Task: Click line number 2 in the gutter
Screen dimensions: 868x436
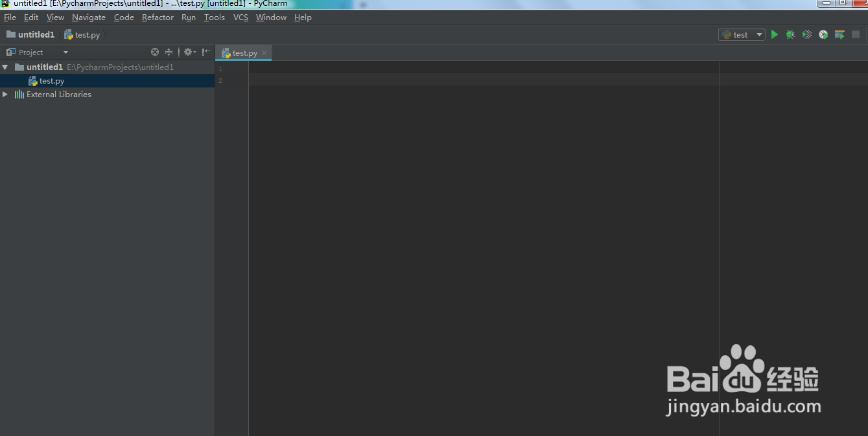Action: click(x=220, y=80)
